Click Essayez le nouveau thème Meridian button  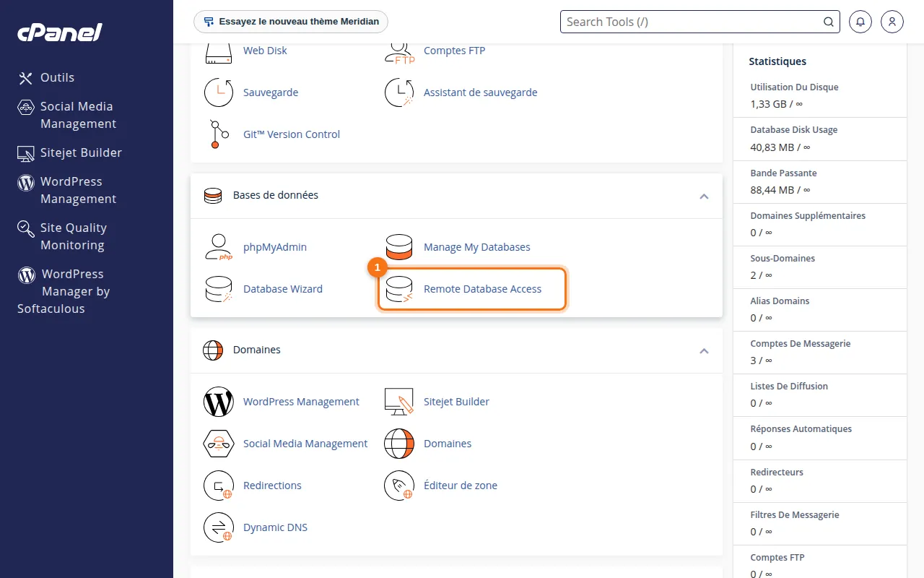pyautogui.click(x=291, y=22)
